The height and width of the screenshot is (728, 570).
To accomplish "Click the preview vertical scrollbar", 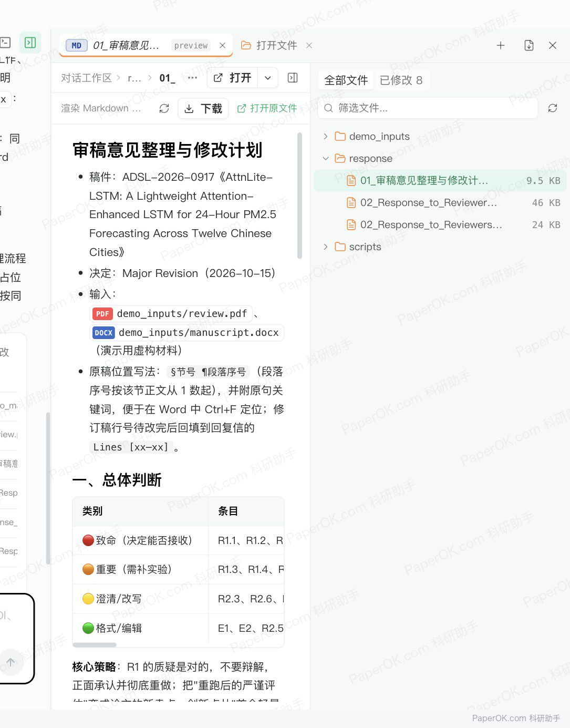I will click(300, 196).
